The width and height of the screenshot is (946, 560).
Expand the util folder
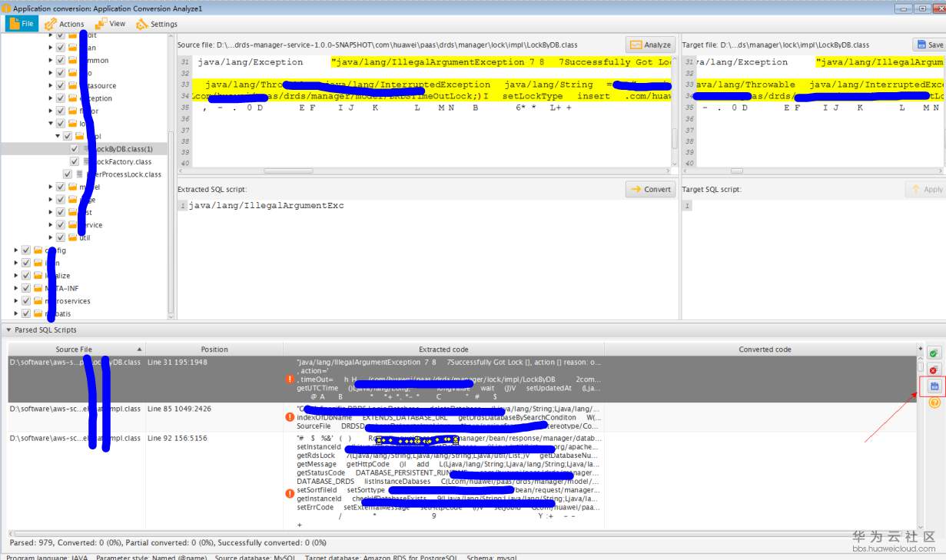tap(51, 237)
